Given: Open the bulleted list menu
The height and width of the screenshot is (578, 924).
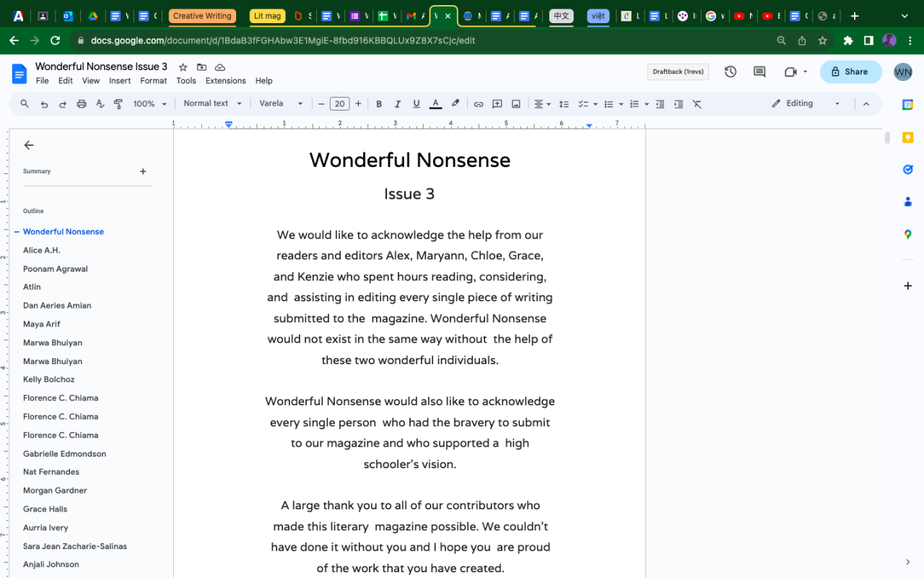Looking at the screenshot, I should pyautogui.click(x=612, y=104).
